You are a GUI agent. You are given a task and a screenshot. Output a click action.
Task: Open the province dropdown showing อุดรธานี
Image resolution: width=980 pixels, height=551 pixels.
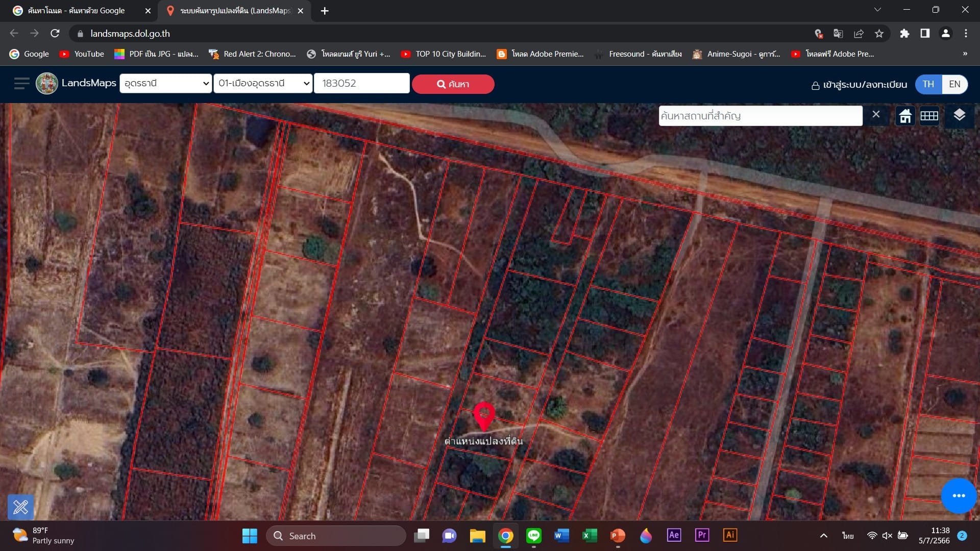[x=166, y=83]
